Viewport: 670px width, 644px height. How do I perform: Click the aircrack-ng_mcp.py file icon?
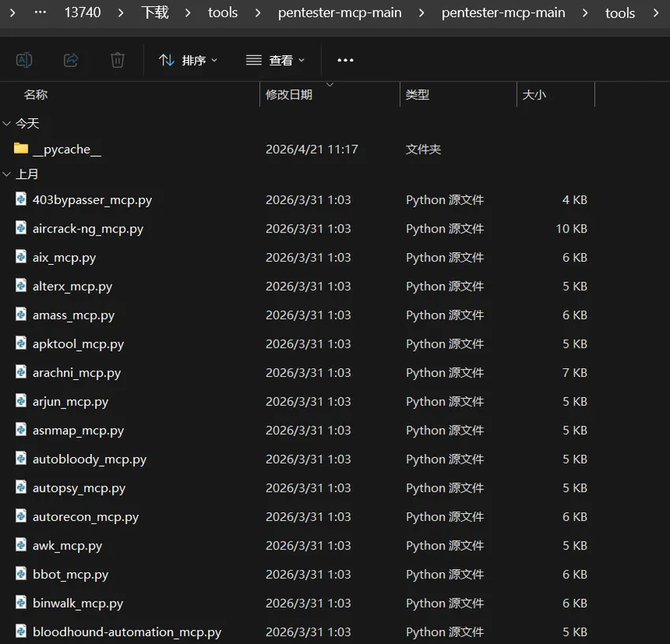click(x=21, y=227)
